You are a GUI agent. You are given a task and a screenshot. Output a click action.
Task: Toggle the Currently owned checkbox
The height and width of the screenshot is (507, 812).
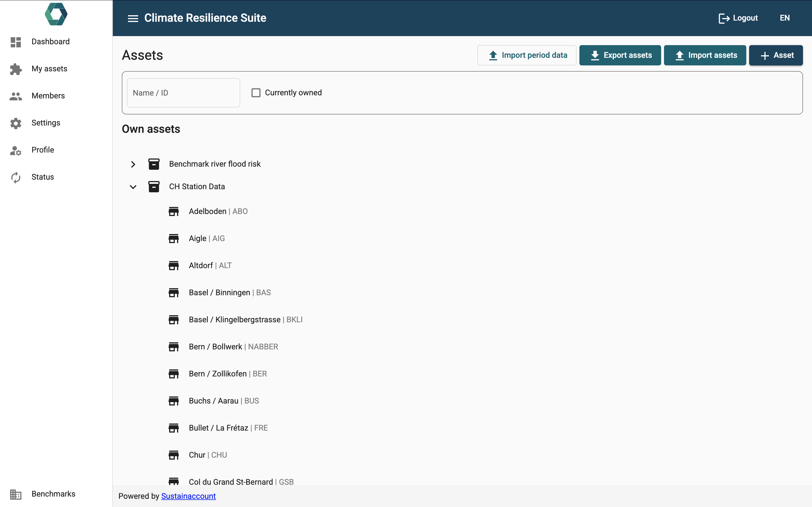point(256,93)
